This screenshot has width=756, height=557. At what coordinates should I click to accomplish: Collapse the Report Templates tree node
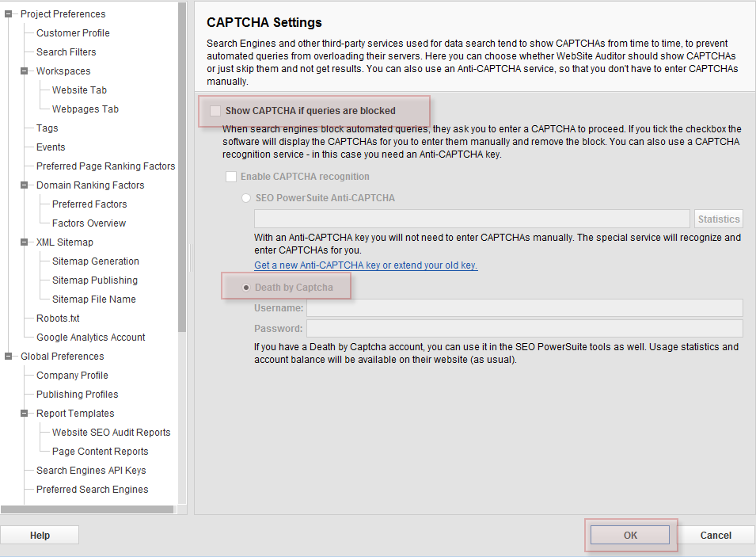(x=24, y=413)
